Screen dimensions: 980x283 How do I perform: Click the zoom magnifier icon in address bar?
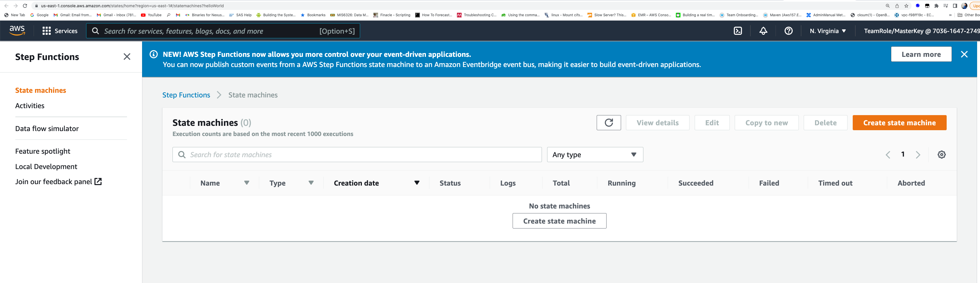point(888,6)
